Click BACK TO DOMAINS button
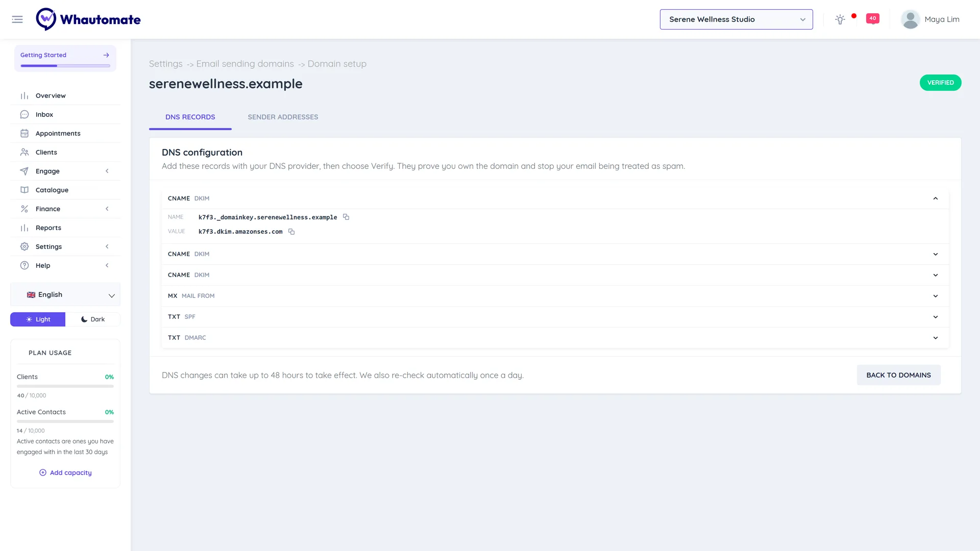980x551 pixels. click(x=898, y=375)
